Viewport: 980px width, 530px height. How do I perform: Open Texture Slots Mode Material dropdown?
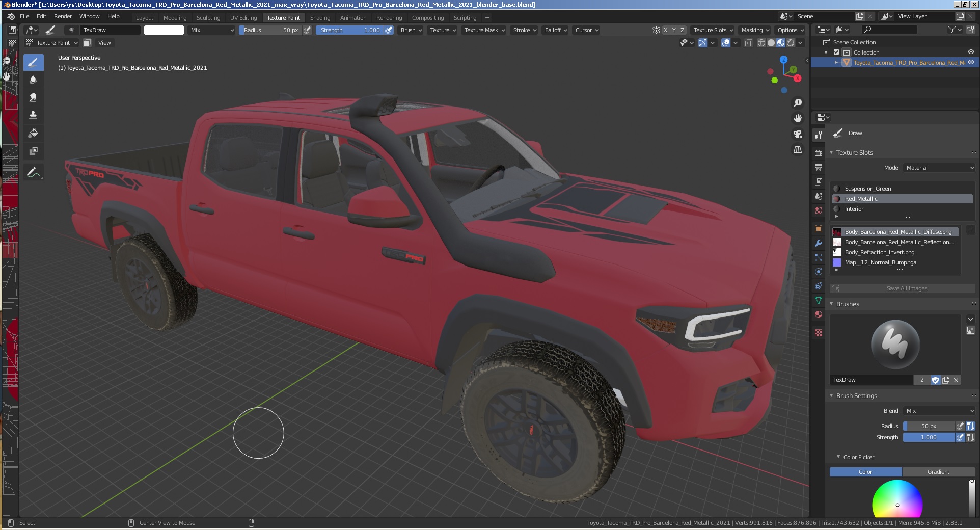click(x=939, y=168)
